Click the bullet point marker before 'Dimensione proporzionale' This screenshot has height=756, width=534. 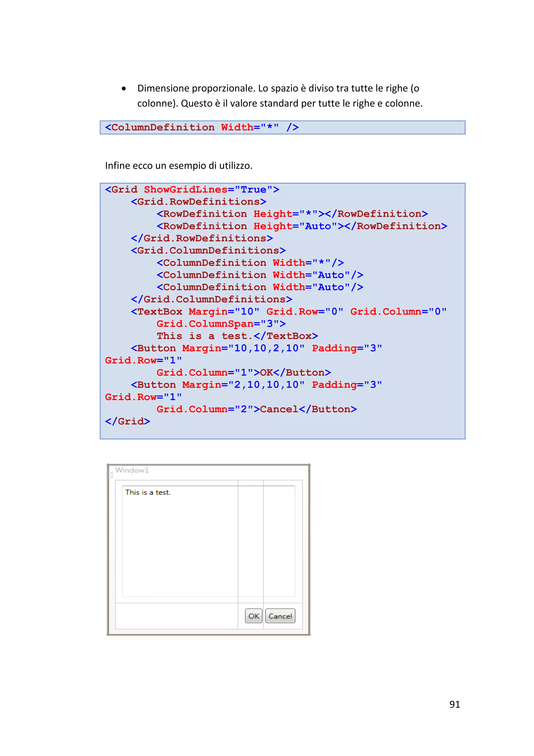coord(124,88)
